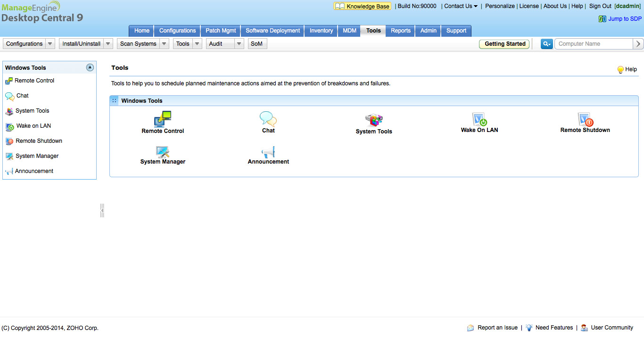Click the Help link in top bar
Image resolution: width=644 pixels, height=346 pixels.
[577, 6]
